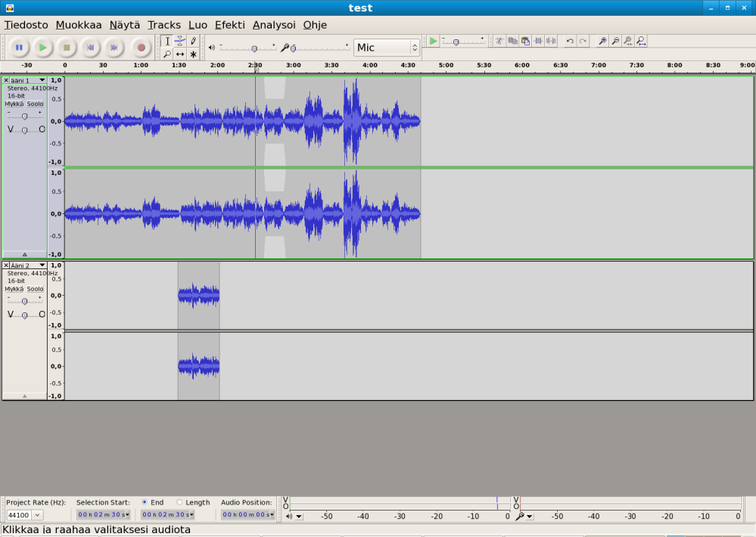Select the Draw pencil tool
This screenshot has height=537, width=756.
(193, 41)
